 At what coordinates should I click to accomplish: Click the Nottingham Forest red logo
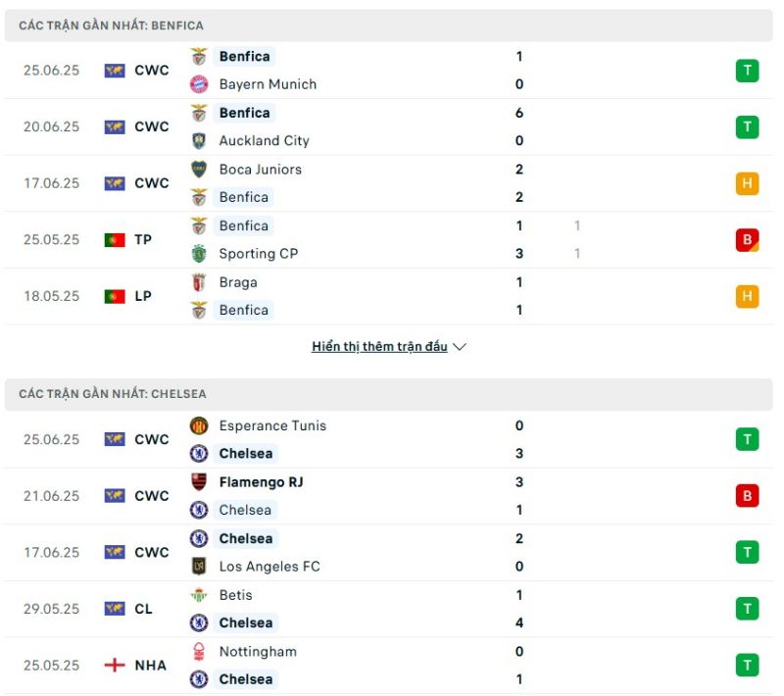pos(199,651)
